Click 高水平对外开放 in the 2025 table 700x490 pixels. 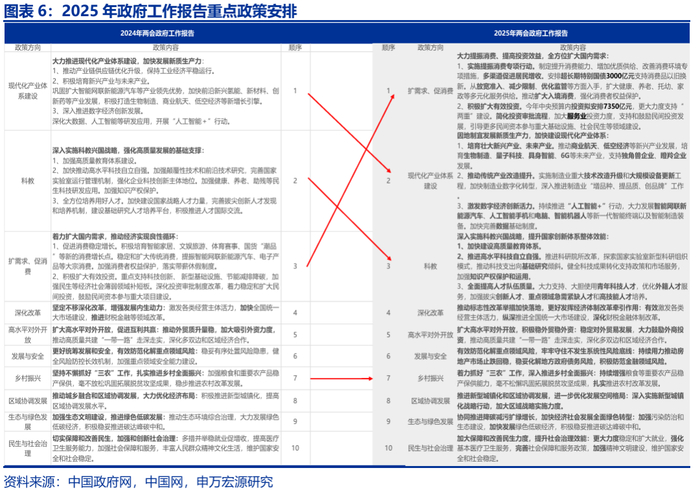[x=430, y=335]
